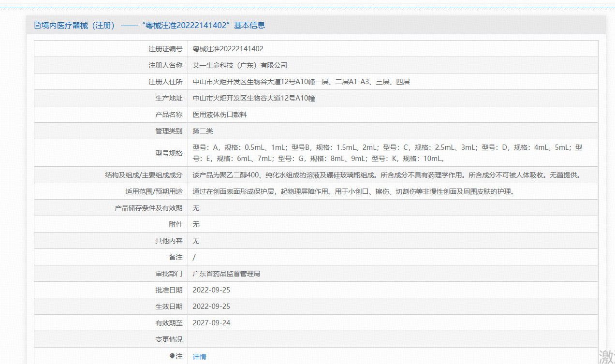Click the 型号规格 specifications cell
615x364 pixels.
click(387, 152)
